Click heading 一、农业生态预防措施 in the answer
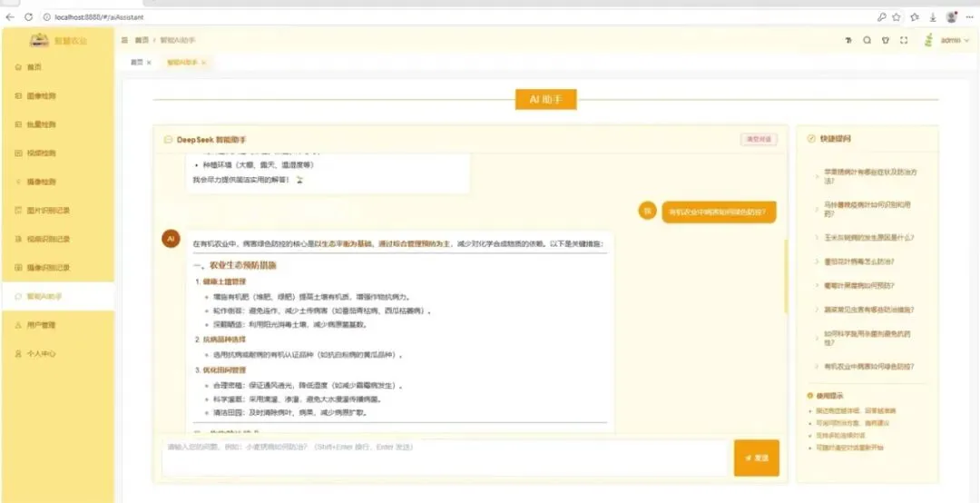This screenshot has height=503, width=980. click(236, 265)
